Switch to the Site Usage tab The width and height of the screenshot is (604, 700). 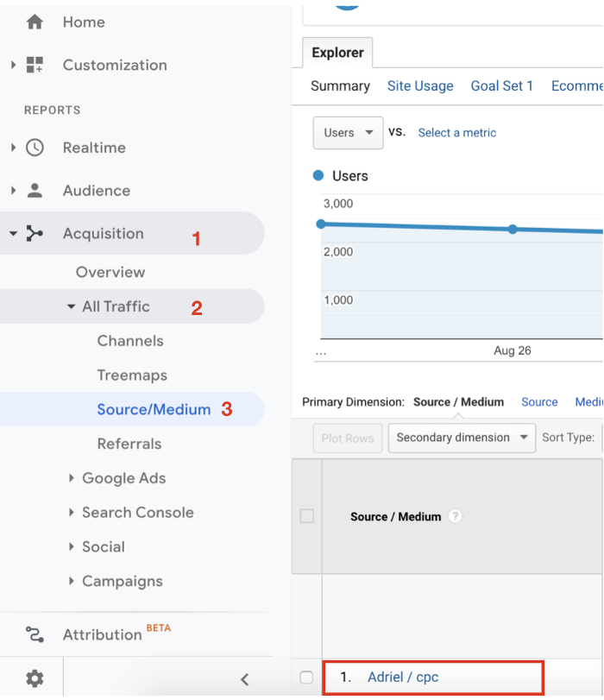(420, 86)
